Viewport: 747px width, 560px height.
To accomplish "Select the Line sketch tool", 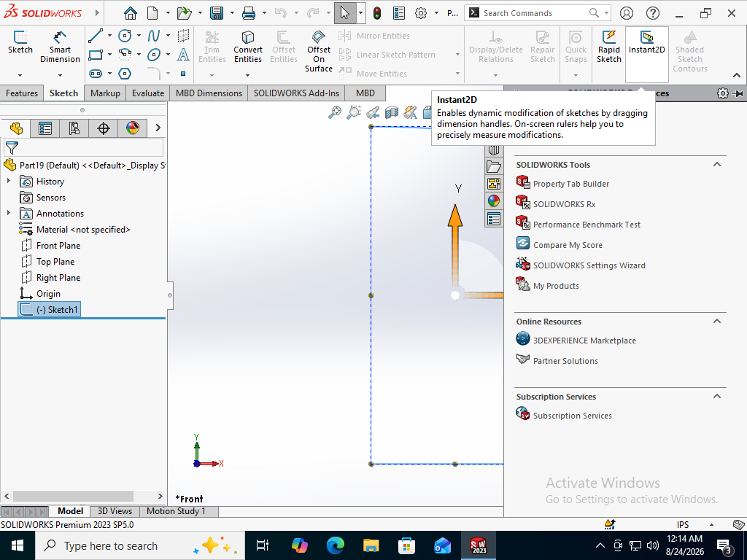I will (x=96, y=36).
